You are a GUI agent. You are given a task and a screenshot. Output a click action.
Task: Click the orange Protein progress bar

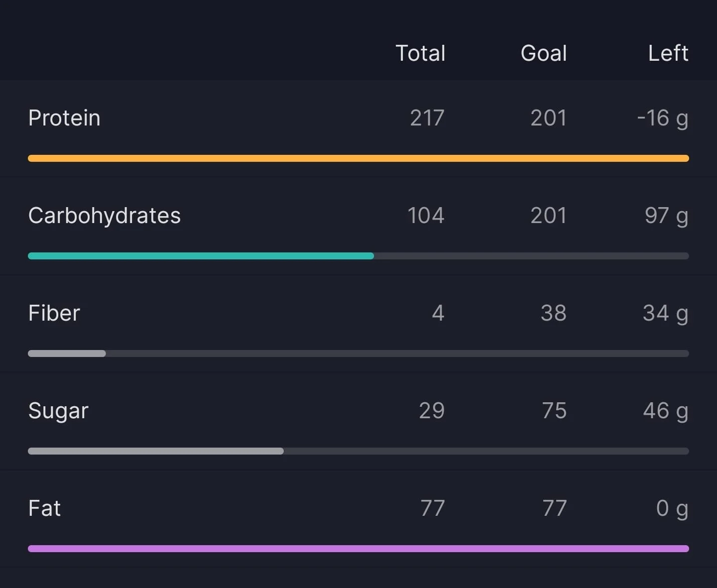tap(358, 158)
